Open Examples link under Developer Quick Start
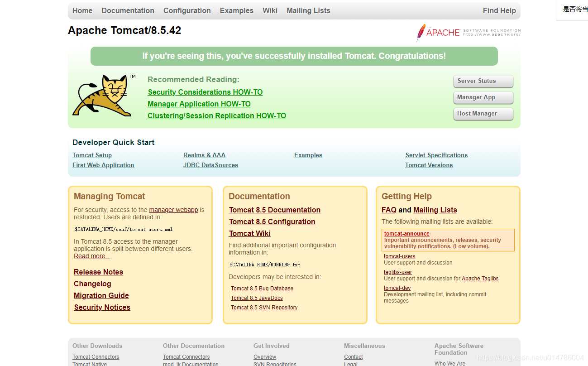 coord(308,155)
